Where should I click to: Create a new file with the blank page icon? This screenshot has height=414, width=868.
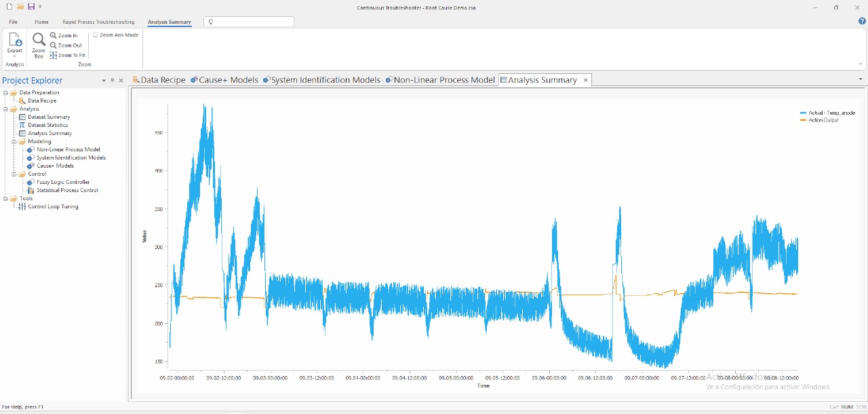pos(9,7)
